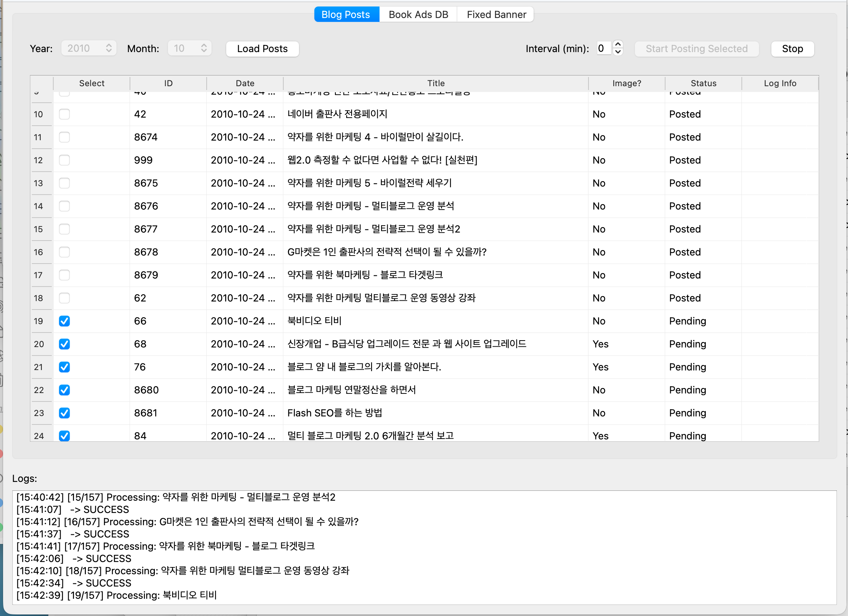
Task: Switch to the Book Ads DB tab
Action: (x=418, y=15)
